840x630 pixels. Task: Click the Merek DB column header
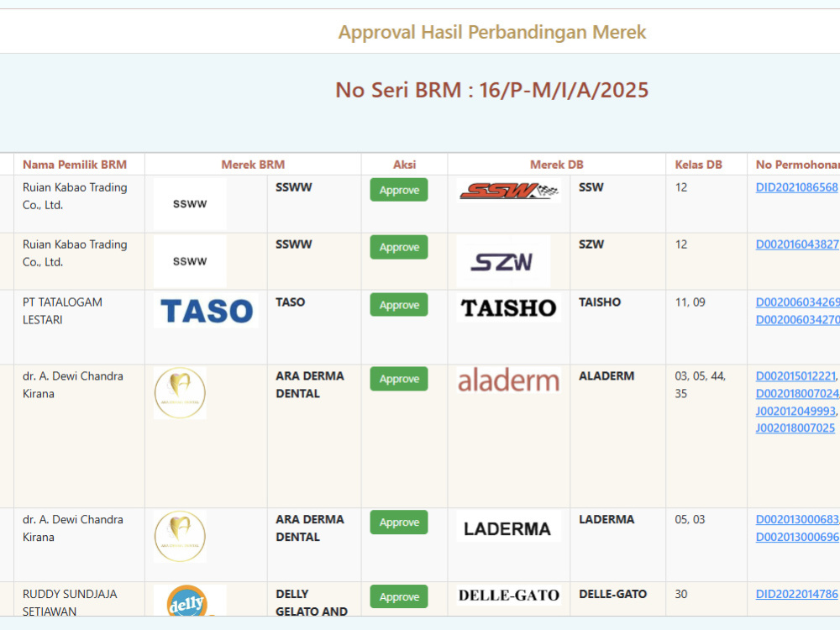(557, 165)
